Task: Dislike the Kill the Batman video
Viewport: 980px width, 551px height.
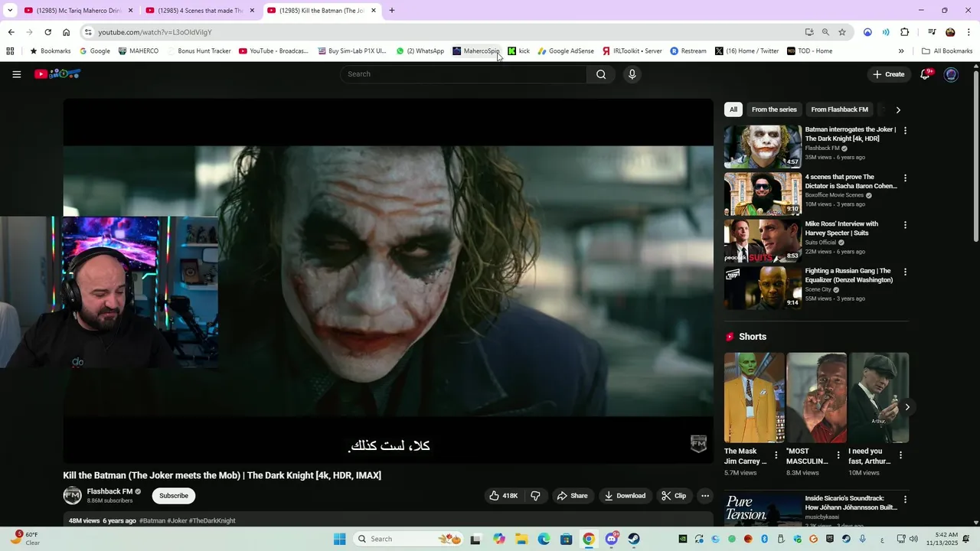Action: (535, 496)
